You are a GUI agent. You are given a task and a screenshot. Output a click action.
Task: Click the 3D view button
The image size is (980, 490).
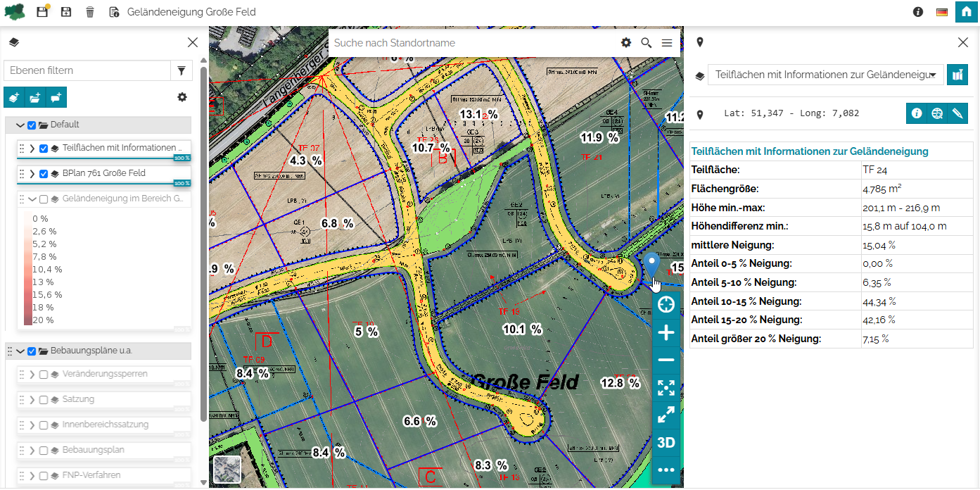click(x=666, y=442)
